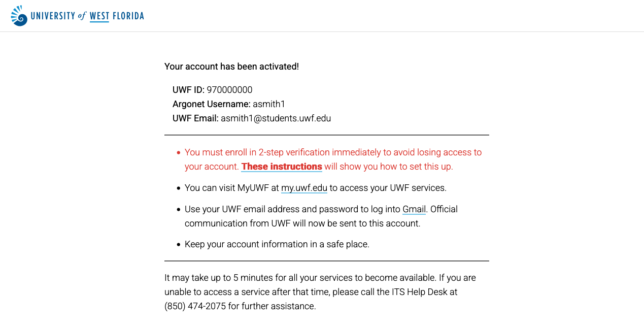The width and height of the screenshot is (644, 326).
Task: Click the bold UWF Email: label
Action: (195, 118)
